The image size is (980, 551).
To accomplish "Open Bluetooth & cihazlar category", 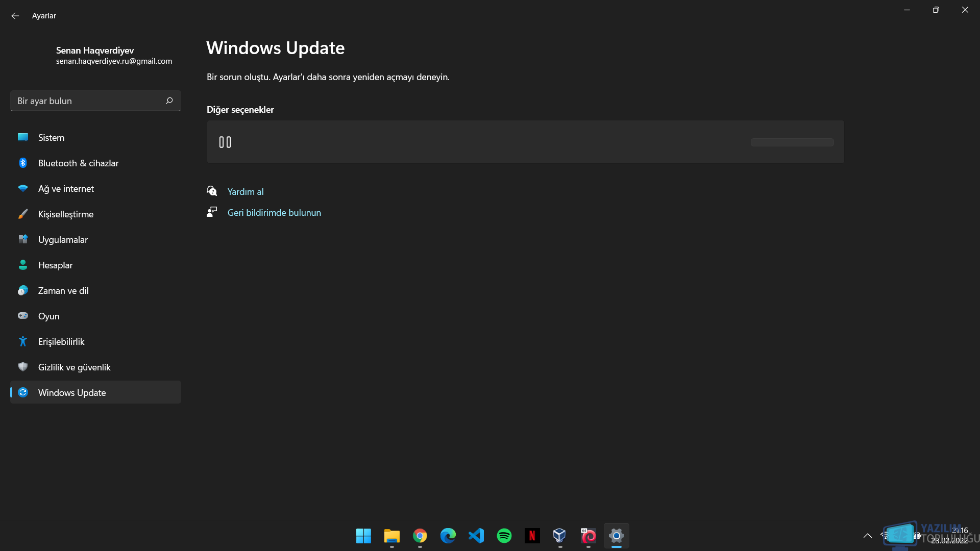I will [95, 163].
